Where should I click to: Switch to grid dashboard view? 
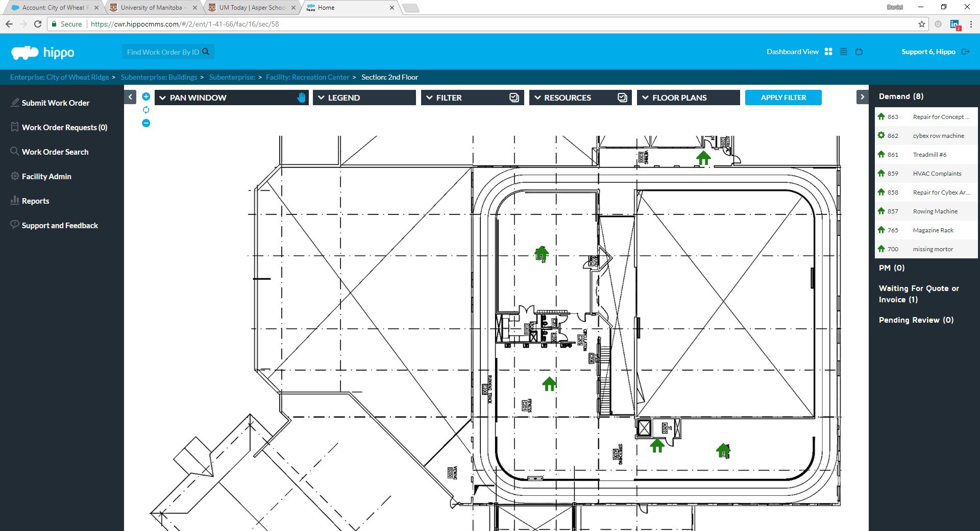coord(828,52)
